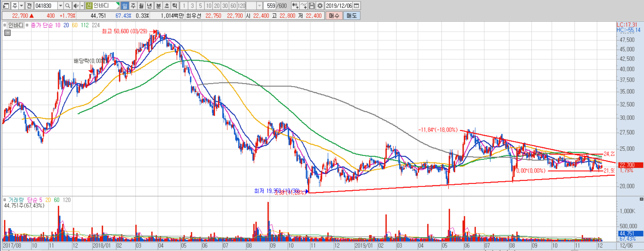This screenshot has width=644, height=251.
Task: Open the stock search magnifier
Action: tap(67, 6)
